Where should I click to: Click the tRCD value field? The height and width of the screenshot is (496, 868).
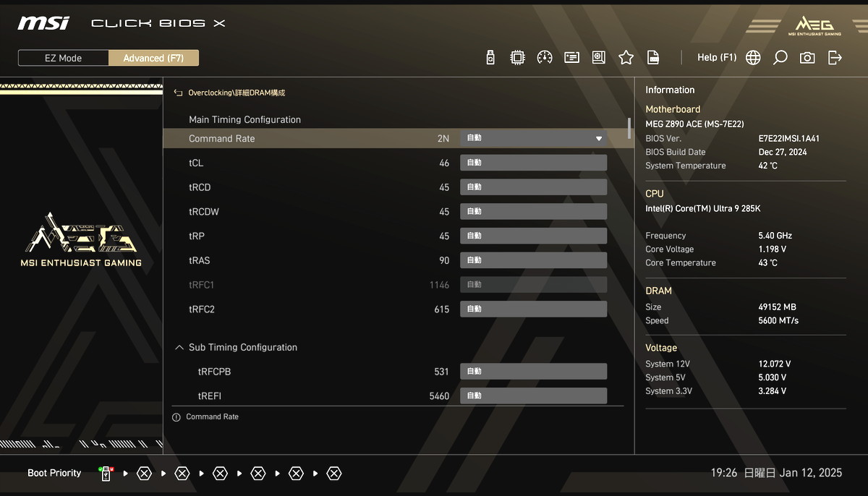pyautogui.click(x=534, y=187)
